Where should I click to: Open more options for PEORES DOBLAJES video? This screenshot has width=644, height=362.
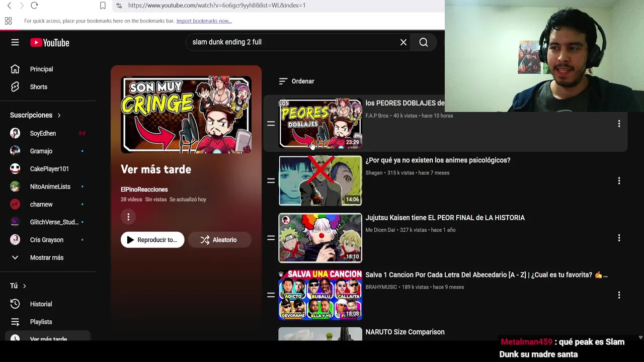619,124
